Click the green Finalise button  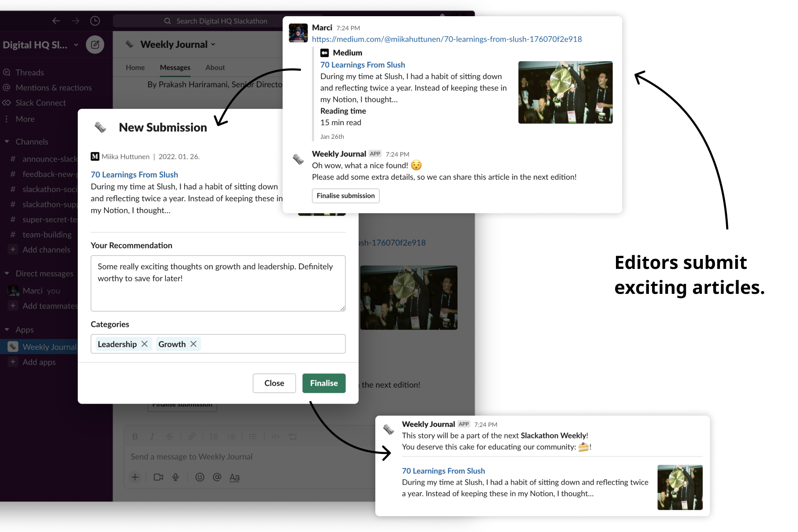(324, 383)
